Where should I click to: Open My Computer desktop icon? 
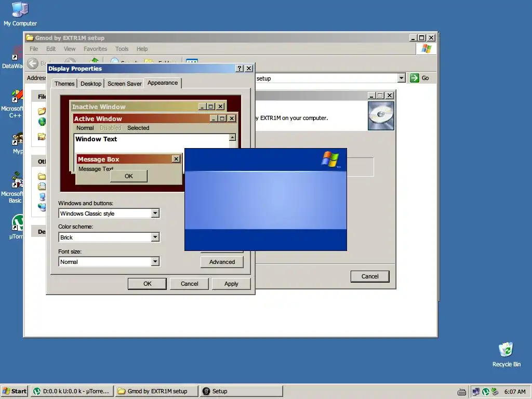pos(20,14)
